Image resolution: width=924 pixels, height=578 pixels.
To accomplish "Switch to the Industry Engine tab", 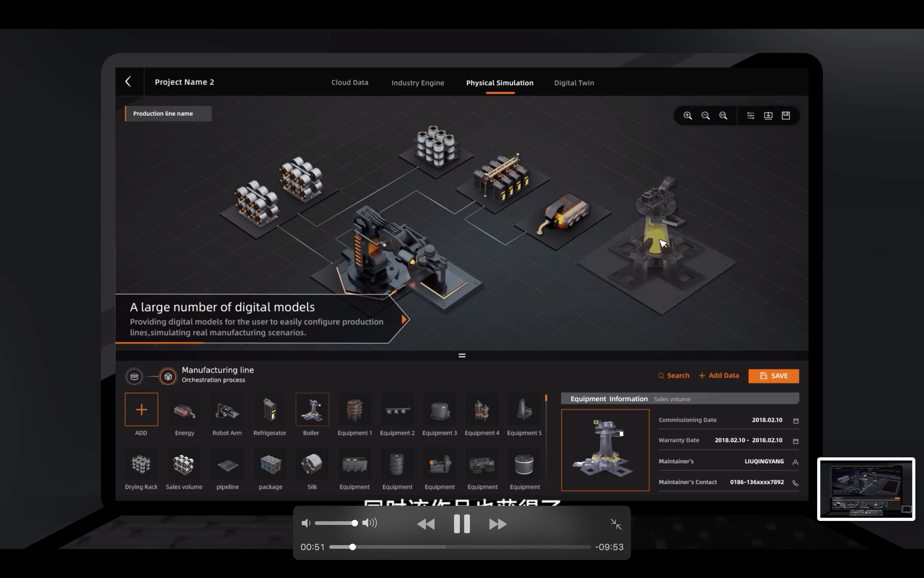I will [x=418, y=83].
